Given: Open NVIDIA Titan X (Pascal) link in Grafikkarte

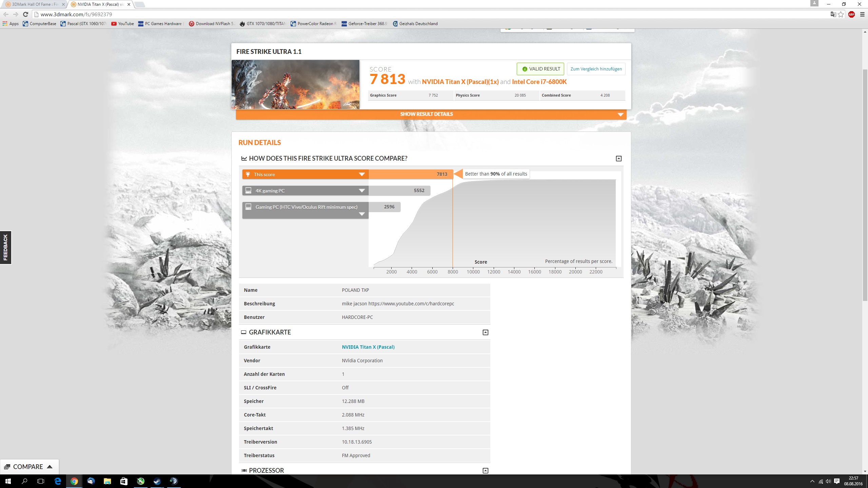Looking at the screenshot, I should [x=368, y=347].
